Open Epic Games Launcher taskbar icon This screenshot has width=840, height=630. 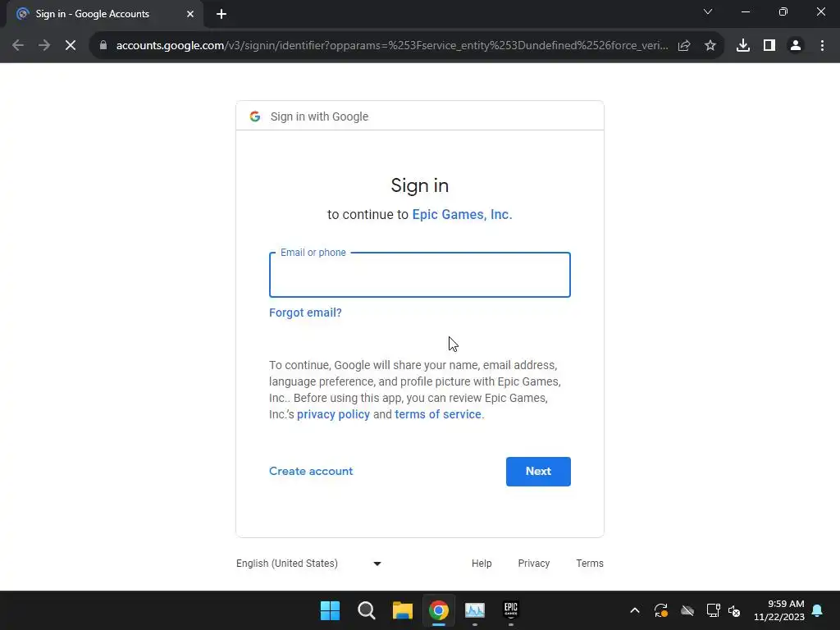tap(510, 609)
